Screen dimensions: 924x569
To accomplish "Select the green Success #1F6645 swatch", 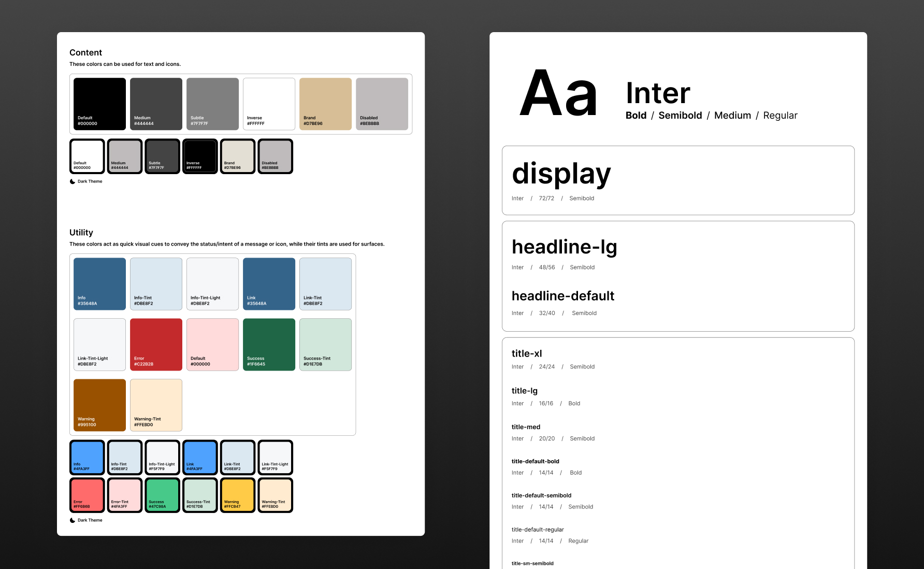I will [x=269, y=345].
